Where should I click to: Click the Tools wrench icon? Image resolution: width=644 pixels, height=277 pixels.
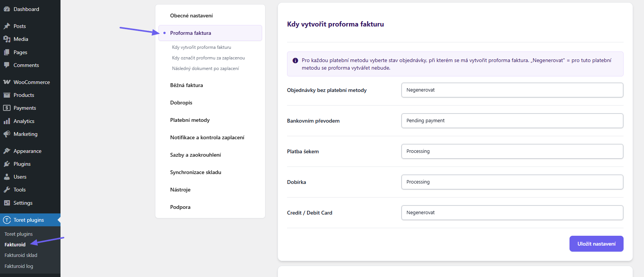pos(7,190)
